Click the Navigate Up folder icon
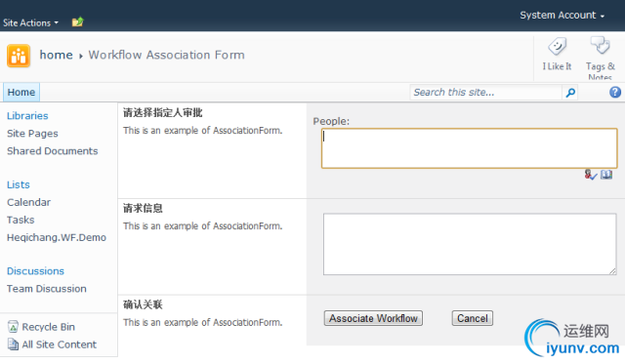Screen dimensions: 625x364 point(78,21)
